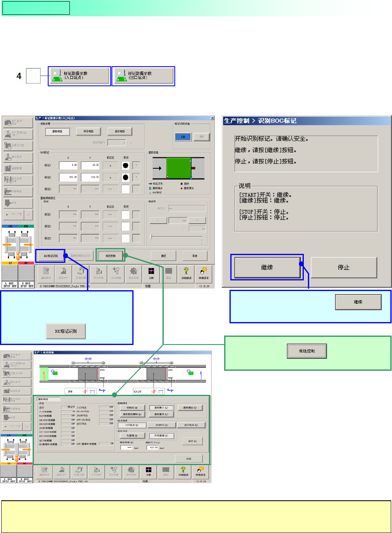Open 生产管理信息 sidebar item in teaching window
Image resolution: width=392 pixels, height=533 pixels.
pyautogui.click(x=18, y=134)
